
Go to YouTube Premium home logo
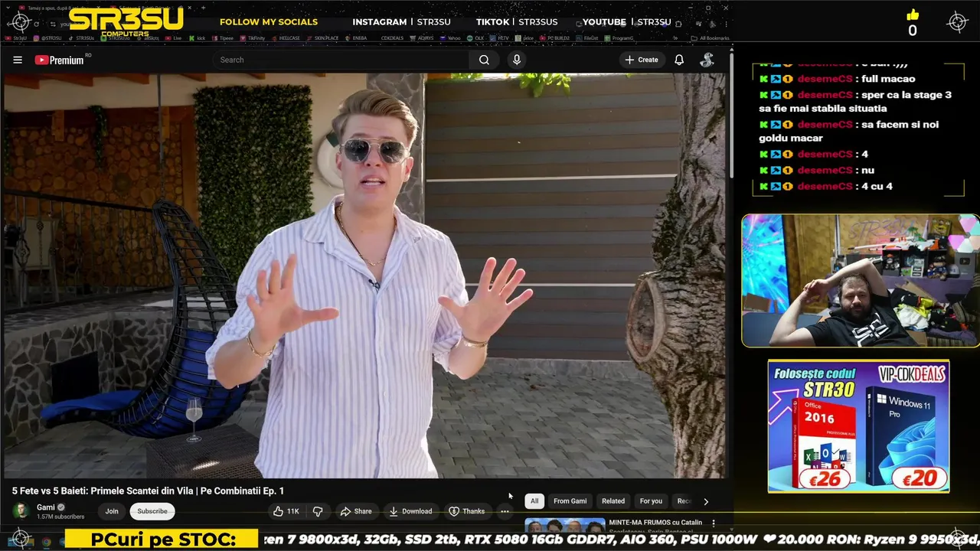(60, 60)
